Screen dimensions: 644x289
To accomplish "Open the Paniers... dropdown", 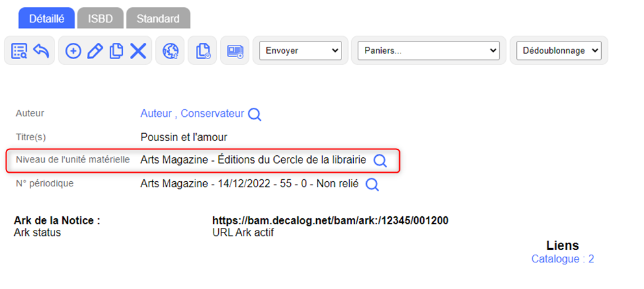I will (x=428, y=51).
